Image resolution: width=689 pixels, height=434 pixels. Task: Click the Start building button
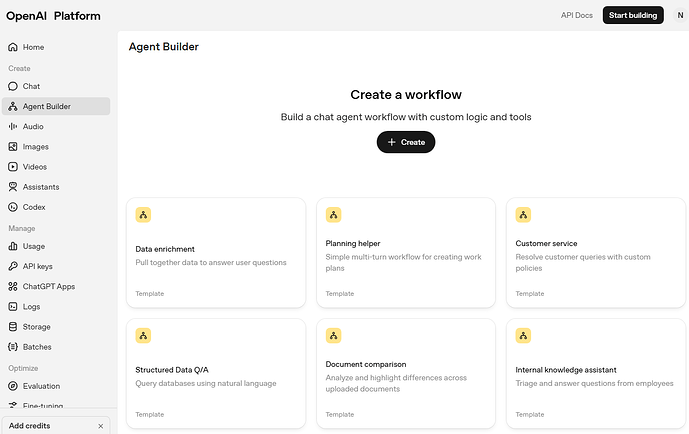coord(633,15)
